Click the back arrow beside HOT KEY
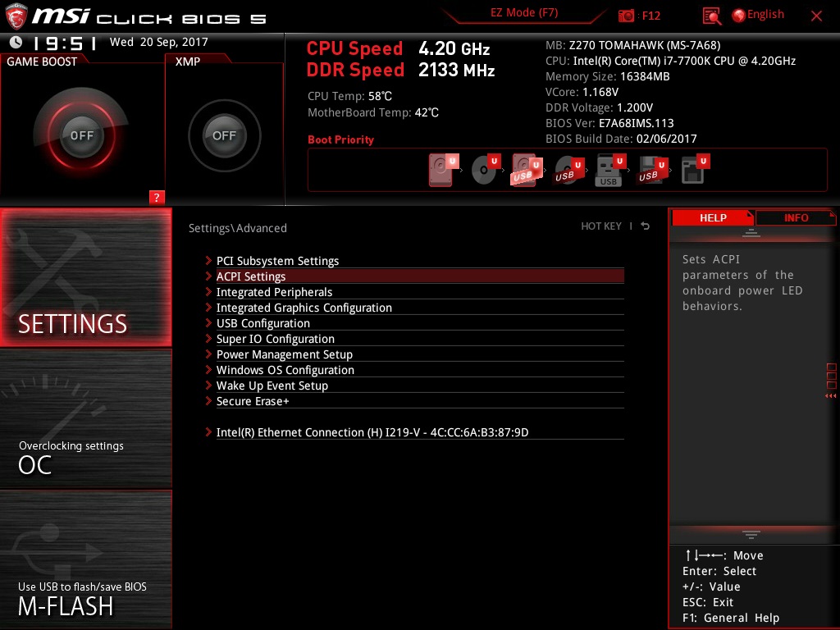The height and width of the screenshot is (630, 840). pyautogui.click(x=645, y=226)
